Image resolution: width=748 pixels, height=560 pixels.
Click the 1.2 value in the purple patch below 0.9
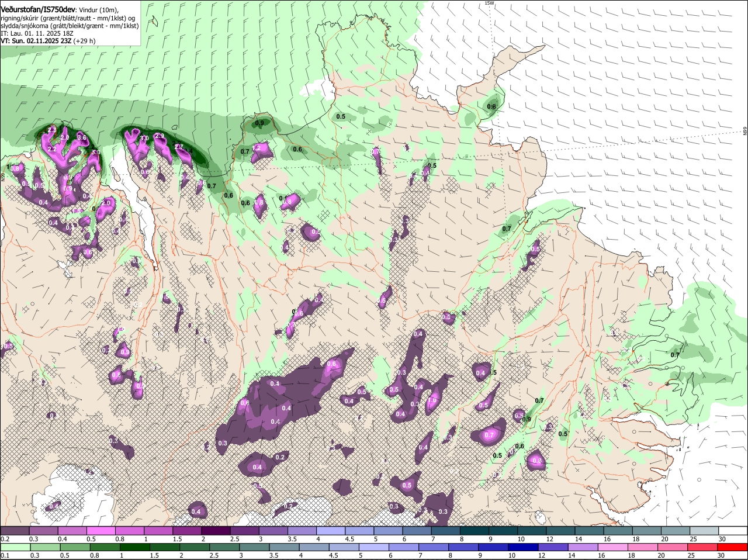coord(255,148)
